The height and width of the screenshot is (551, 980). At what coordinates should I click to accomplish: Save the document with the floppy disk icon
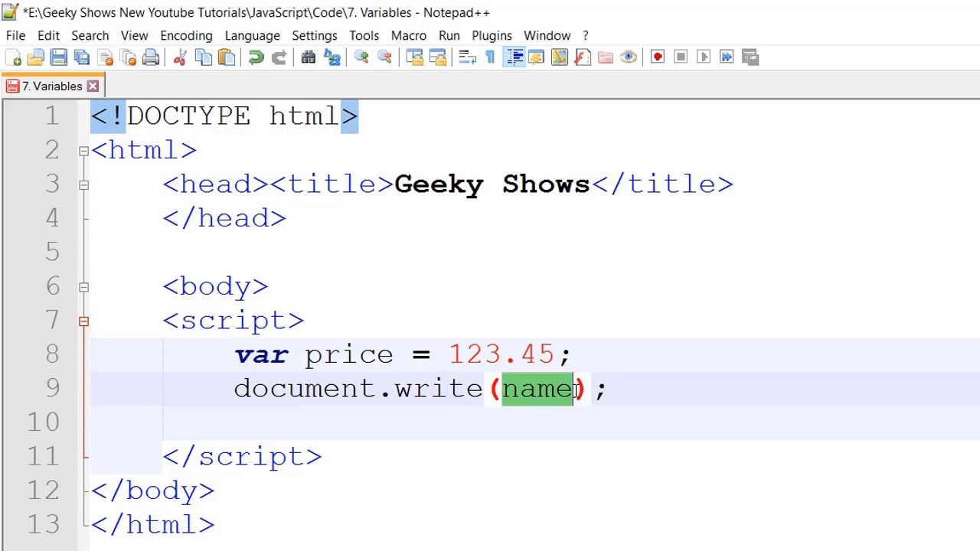(x=59, y=57)
